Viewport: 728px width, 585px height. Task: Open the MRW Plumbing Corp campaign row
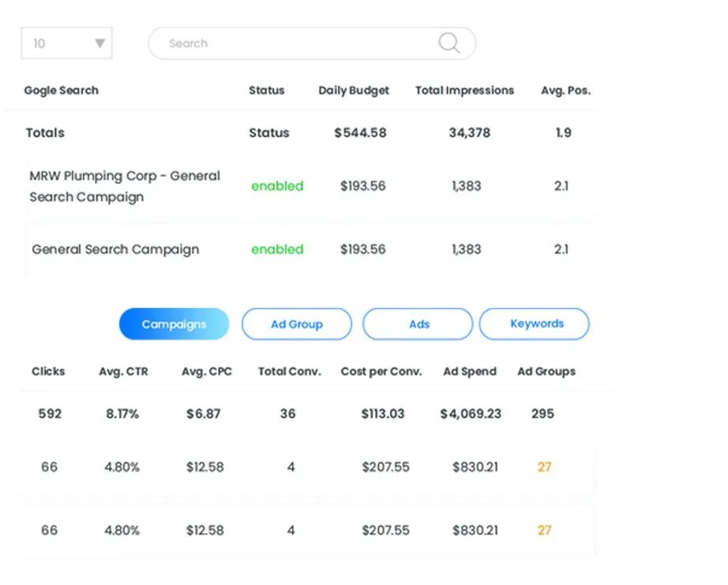[x=125, y=186]
